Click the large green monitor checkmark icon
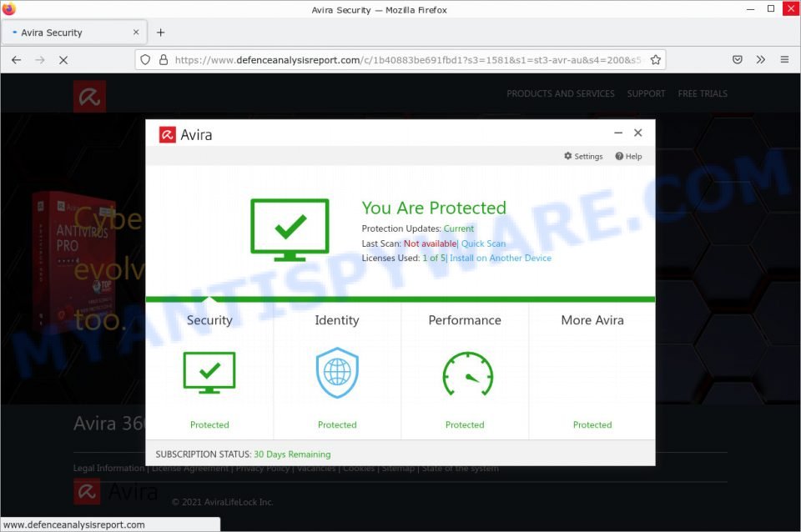 point(290,229)
